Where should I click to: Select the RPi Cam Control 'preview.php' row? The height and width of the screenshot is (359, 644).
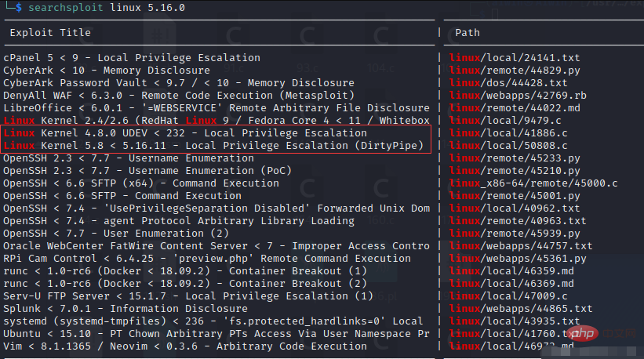207,258
